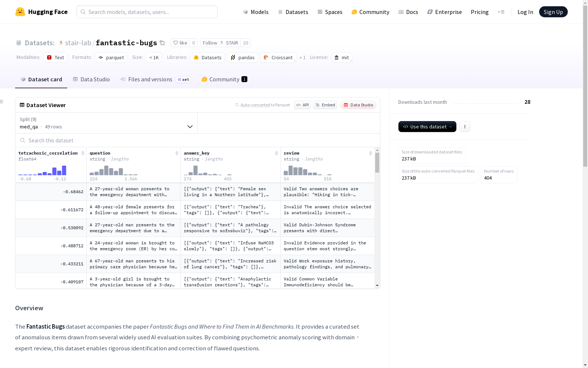Screen dimensions: 588x368
Task: Sort the question column
Action: pos(177,153)
